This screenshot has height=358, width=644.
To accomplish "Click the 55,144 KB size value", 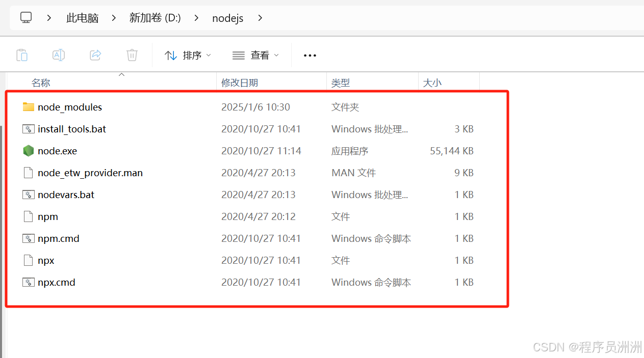I will pos(452,151).
